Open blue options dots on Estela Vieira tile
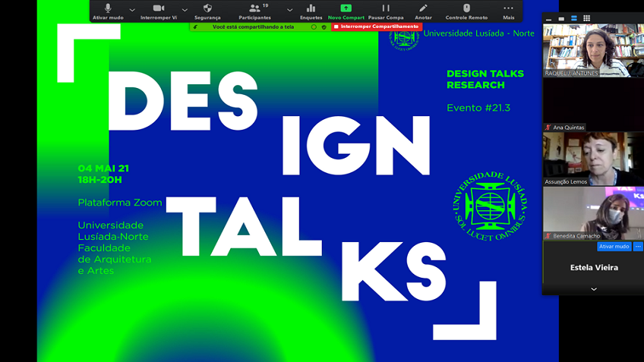The image size is (644, 362). click(638, 247)
